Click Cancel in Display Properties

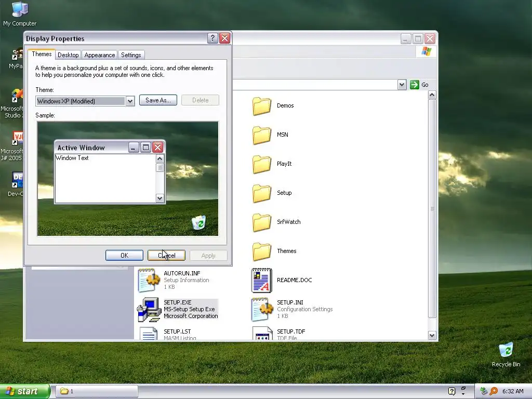(x=167, y=256)
